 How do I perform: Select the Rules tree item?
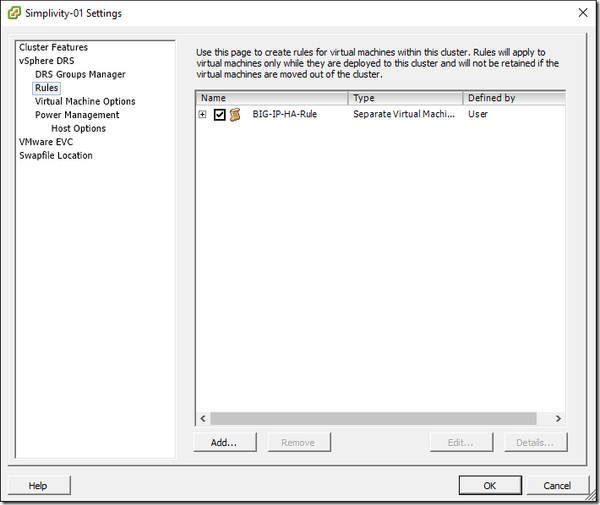click(x=46, y=88)
